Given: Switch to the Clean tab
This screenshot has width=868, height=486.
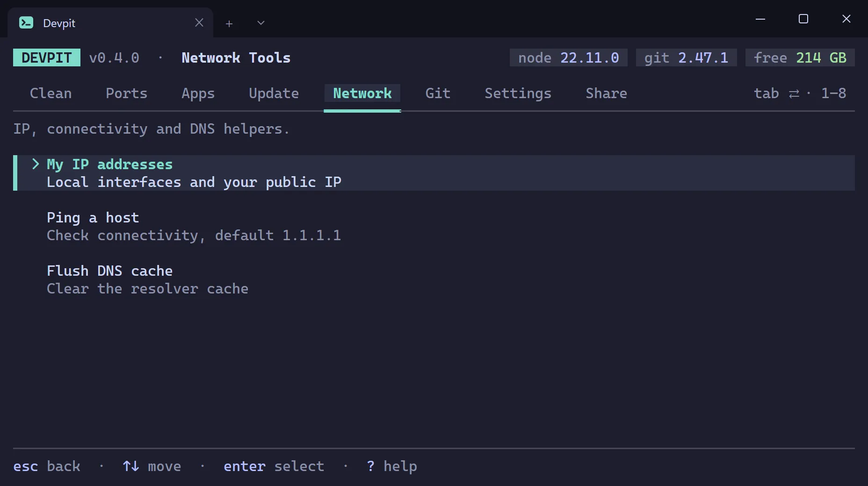Looking at the screenshot, I should tap(51, 93).
